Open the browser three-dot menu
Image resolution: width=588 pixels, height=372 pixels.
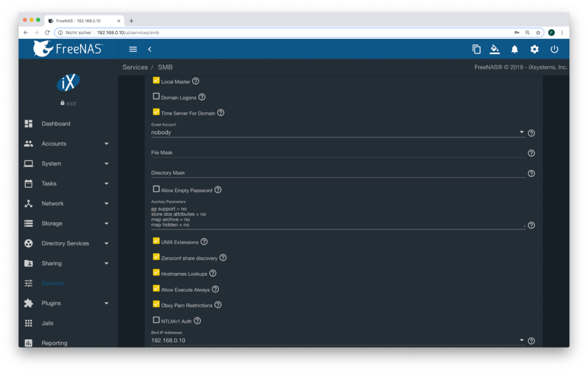coord(562,33)
